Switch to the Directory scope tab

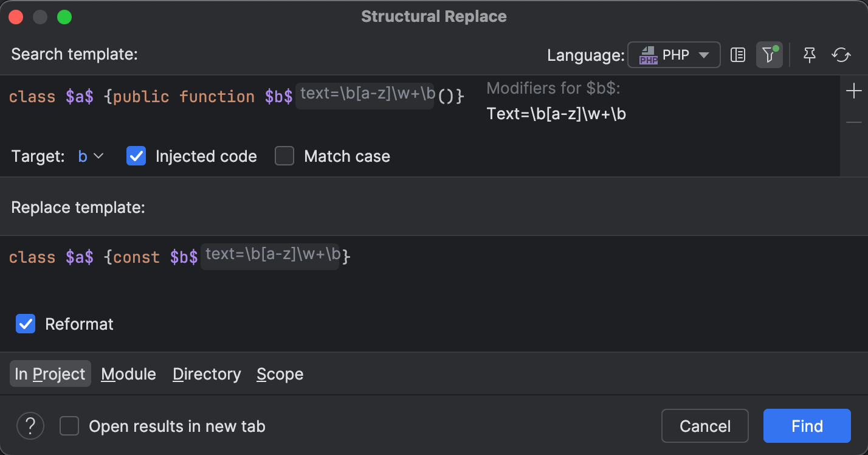206,373
